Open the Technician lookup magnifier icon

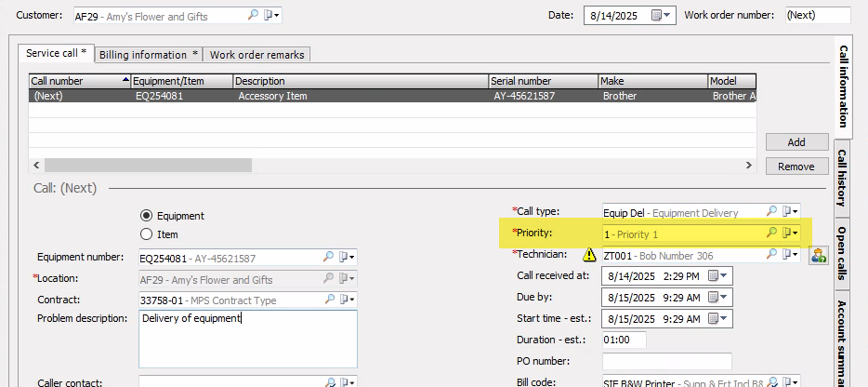coord(771,255)
